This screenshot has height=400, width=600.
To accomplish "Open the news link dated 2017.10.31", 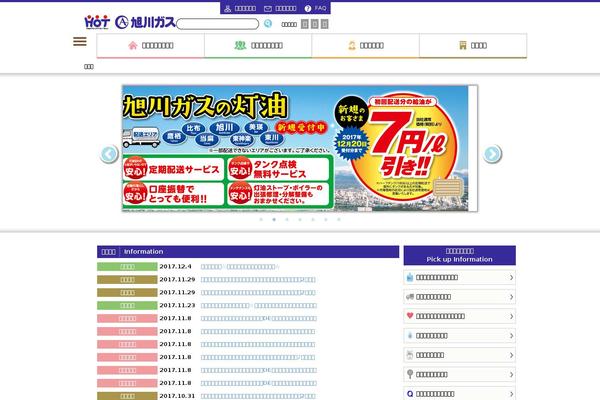I will [258, 396].
